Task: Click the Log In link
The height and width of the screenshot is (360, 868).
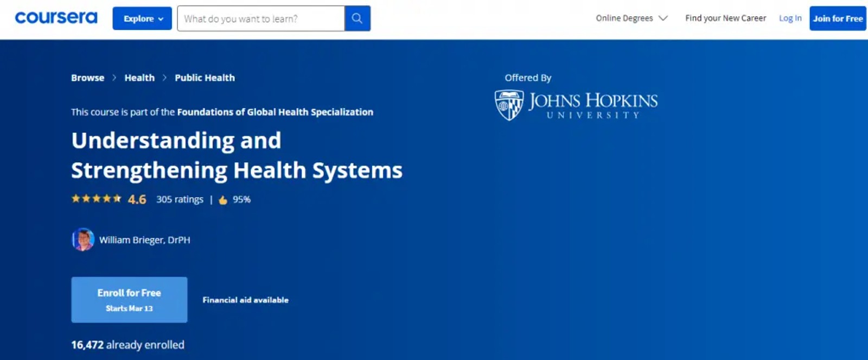Action: click(x=790, y=18)
